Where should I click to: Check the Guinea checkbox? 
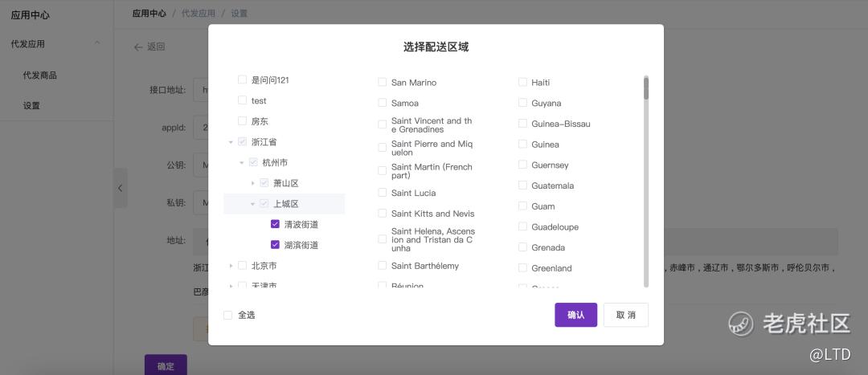pyautogui.click(x=522, y=144)
